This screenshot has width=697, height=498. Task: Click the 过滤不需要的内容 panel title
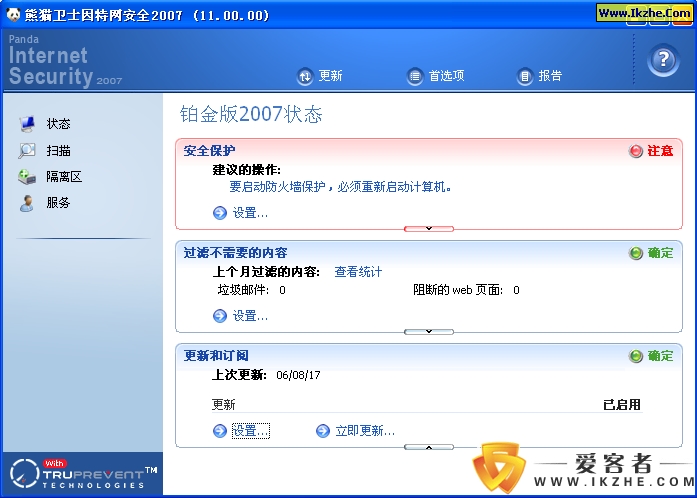point(236,253)
